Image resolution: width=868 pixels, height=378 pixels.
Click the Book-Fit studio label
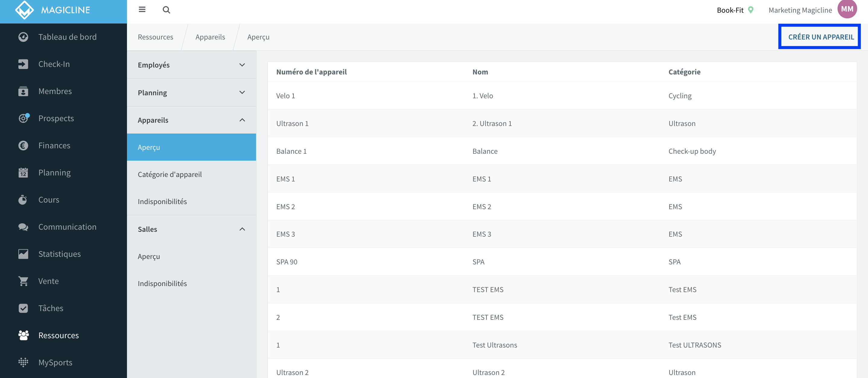click(x=730, y=10)
